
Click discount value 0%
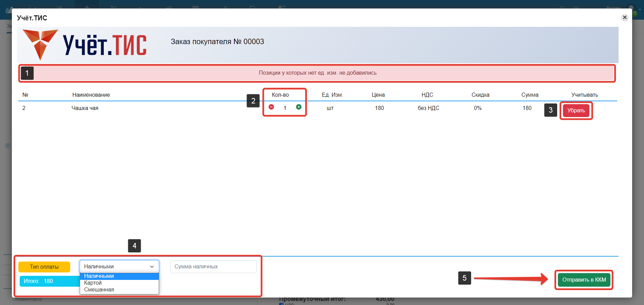477,108
